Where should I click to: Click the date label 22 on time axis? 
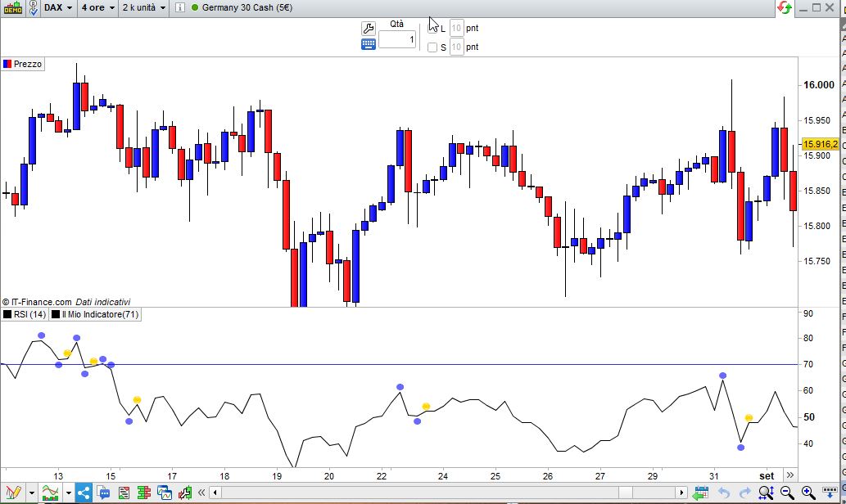(382, 476)
